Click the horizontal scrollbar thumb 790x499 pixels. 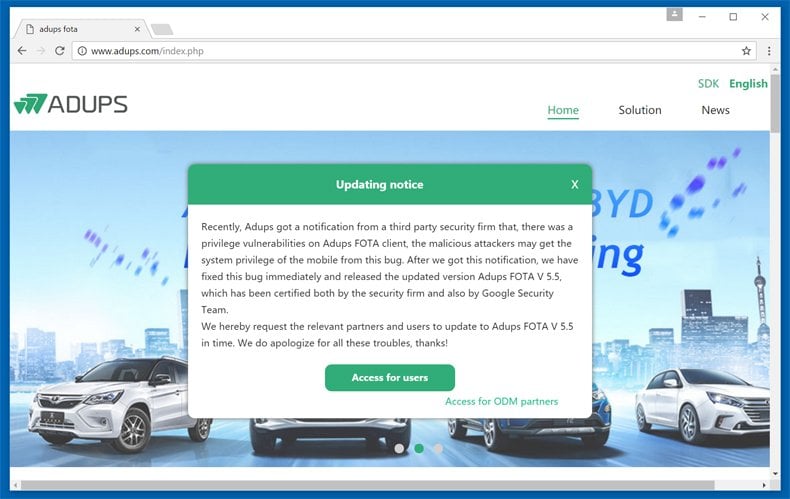(x=367, y=485)
